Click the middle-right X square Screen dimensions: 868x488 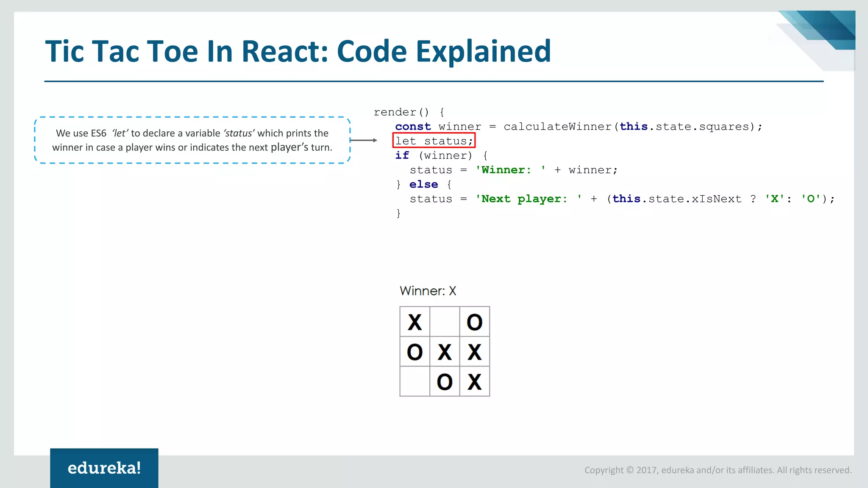tap(474, 352)
